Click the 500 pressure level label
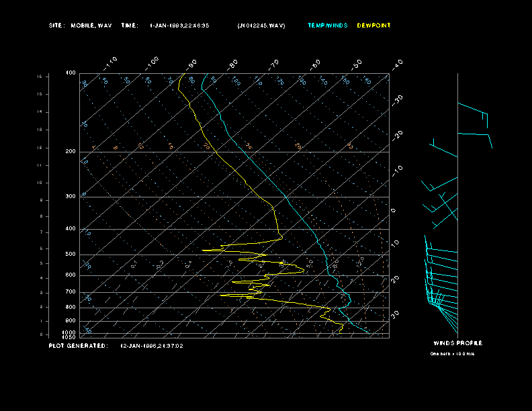Image resolution: width=532 pixels, height=411 pixels. (x=71, y=255)
